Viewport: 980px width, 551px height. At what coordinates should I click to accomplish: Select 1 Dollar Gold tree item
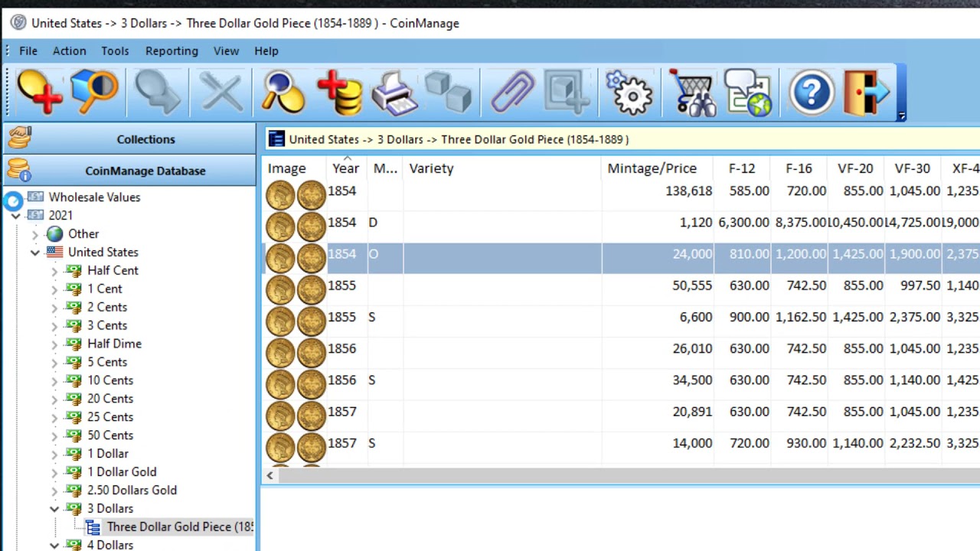[122, 472]
